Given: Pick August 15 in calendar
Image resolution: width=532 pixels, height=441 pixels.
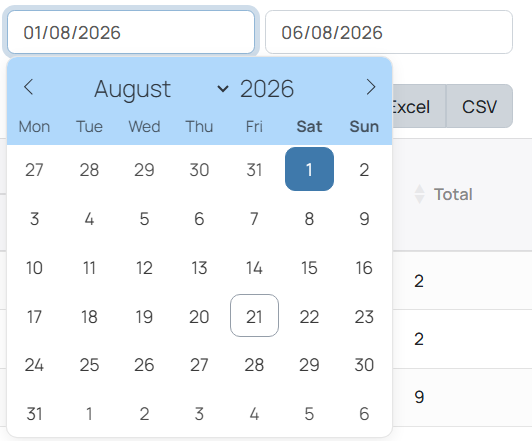Looking at the screenshot, I should click(309, 268).
